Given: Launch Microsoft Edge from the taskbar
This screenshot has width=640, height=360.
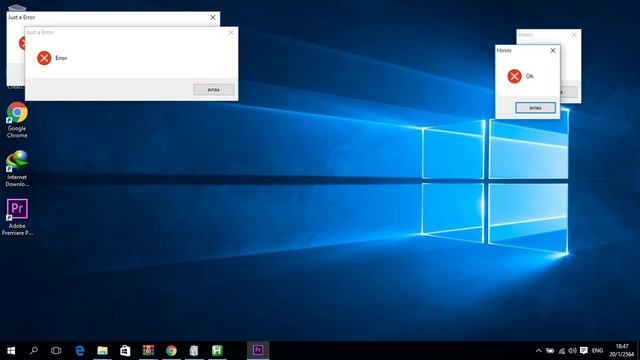Looking at the screenshot, I should coord(80,351).
